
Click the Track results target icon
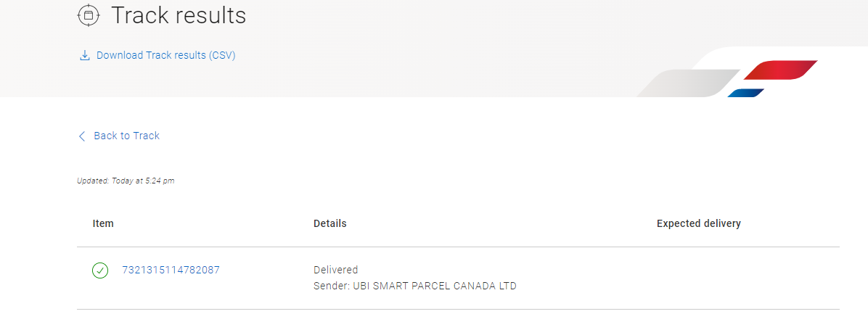(x=88, y=15)
